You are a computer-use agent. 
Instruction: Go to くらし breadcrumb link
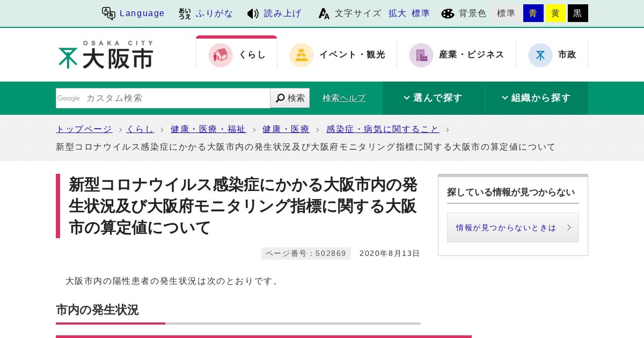point(140,129)
